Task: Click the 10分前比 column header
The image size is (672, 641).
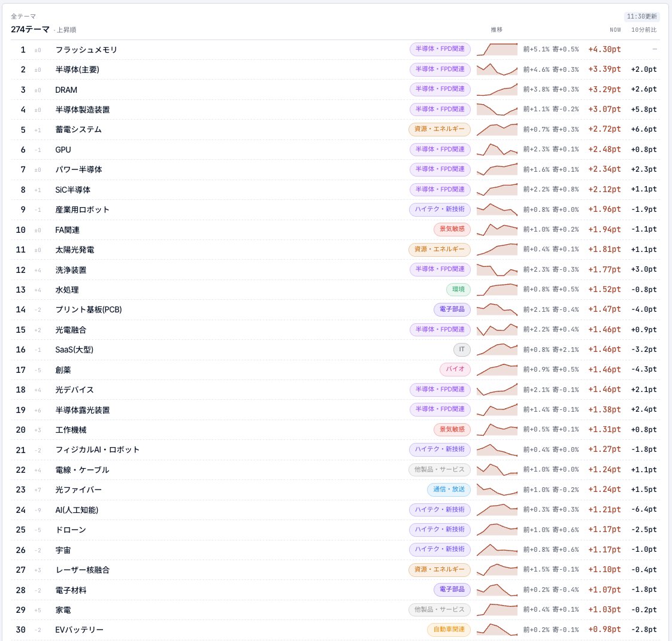Action: tap(644, 29)
